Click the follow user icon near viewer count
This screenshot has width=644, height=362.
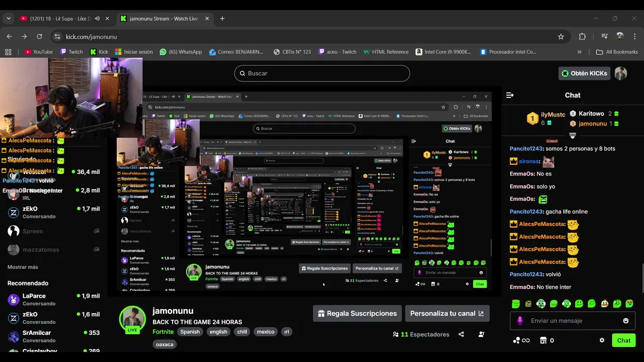pos(481,334)
